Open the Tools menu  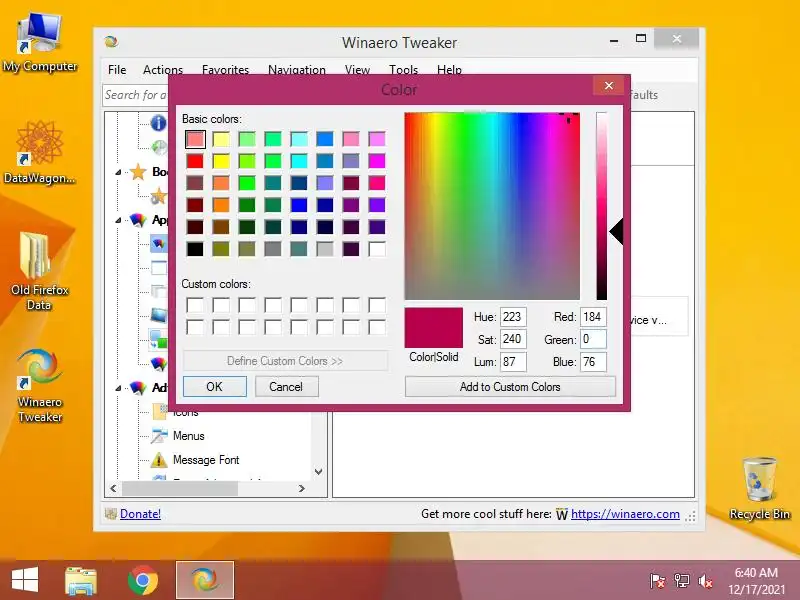(x=403, y=69)
